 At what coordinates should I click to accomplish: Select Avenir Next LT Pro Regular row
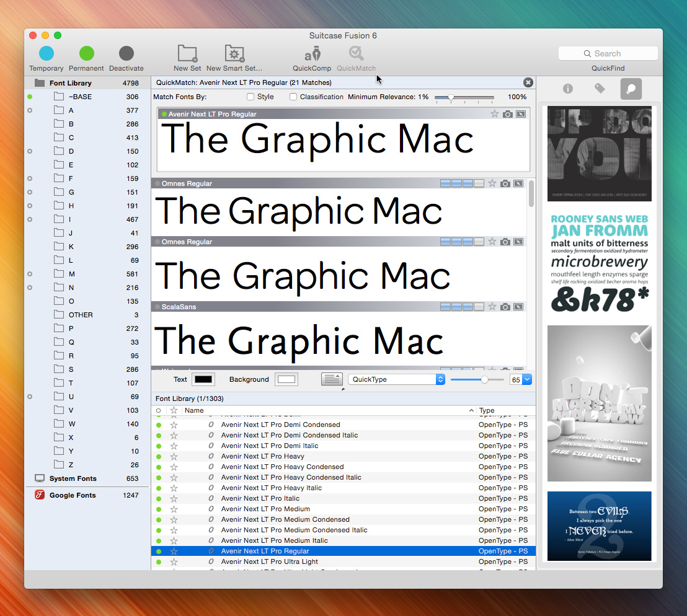tap(343, 551)
